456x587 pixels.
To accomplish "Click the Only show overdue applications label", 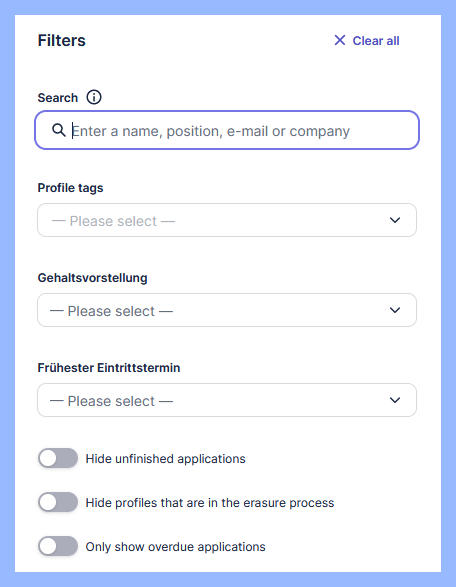I will (x=176, y=547).
